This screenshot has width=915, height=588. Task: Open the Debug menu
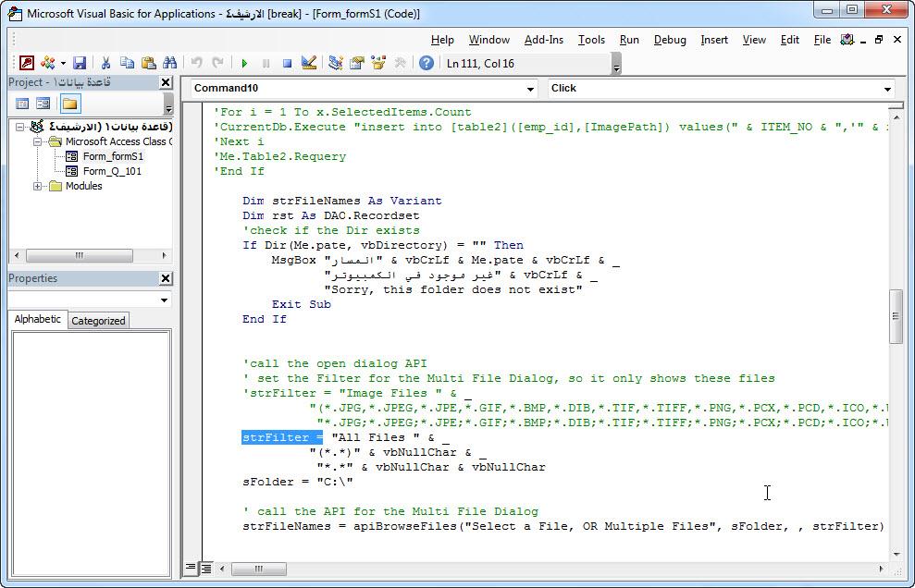tap(670, 40)
